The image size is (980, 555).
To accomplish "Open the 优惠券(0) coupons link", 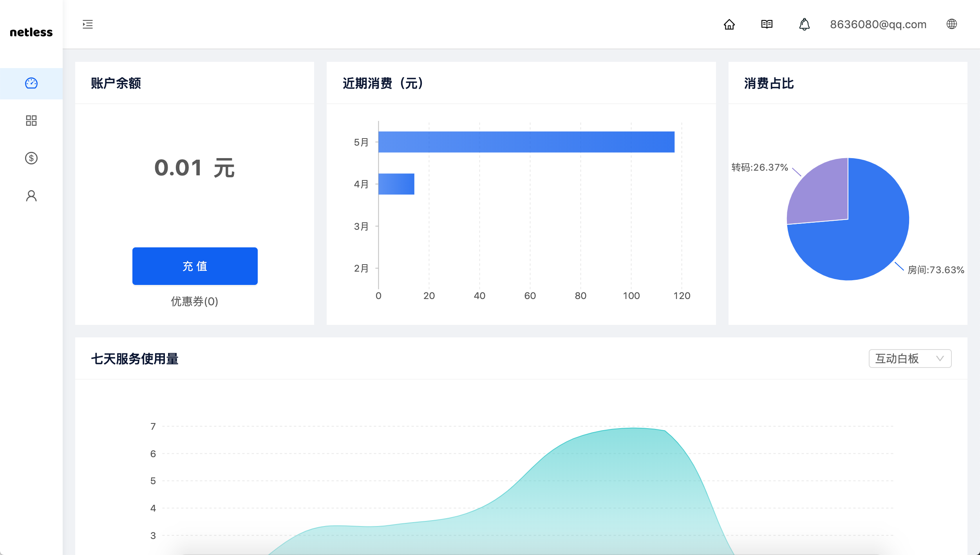I will coord(194,301).
